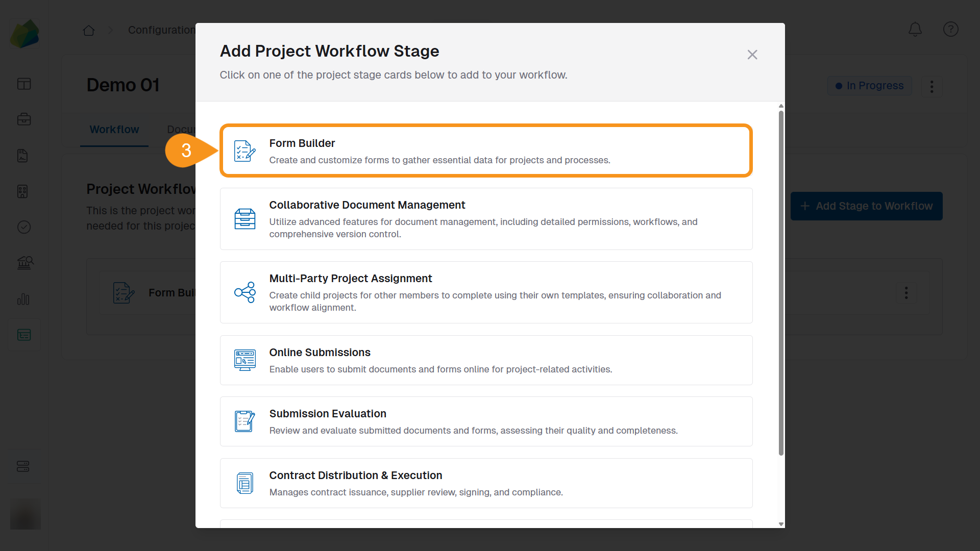Click the home breadcrumb icon
Screen dimensions: 980x551
88,30
